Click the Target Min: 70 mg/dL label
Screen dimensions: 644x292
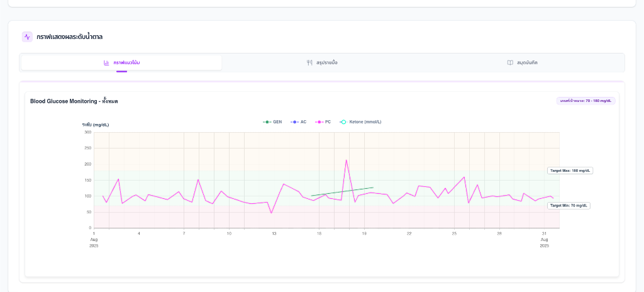pos(569,206)
